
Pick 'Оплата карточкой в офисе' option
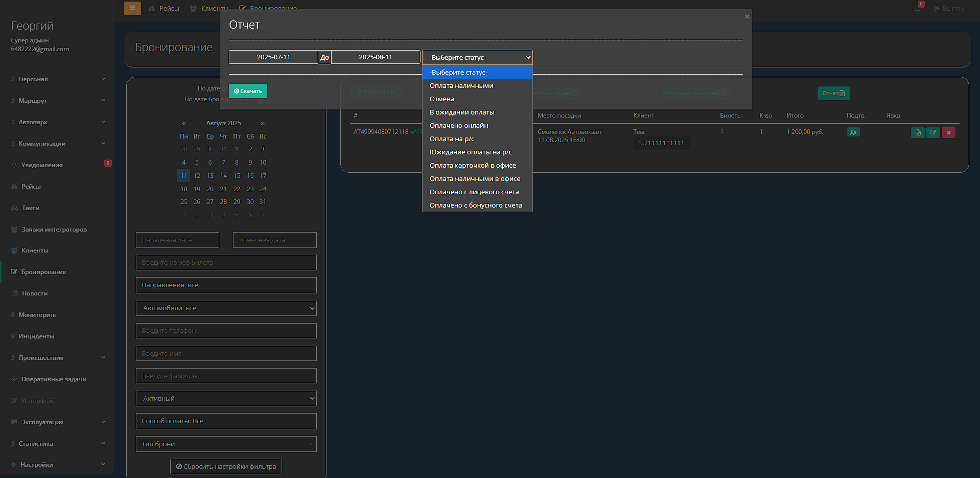(x=472, y=166)
